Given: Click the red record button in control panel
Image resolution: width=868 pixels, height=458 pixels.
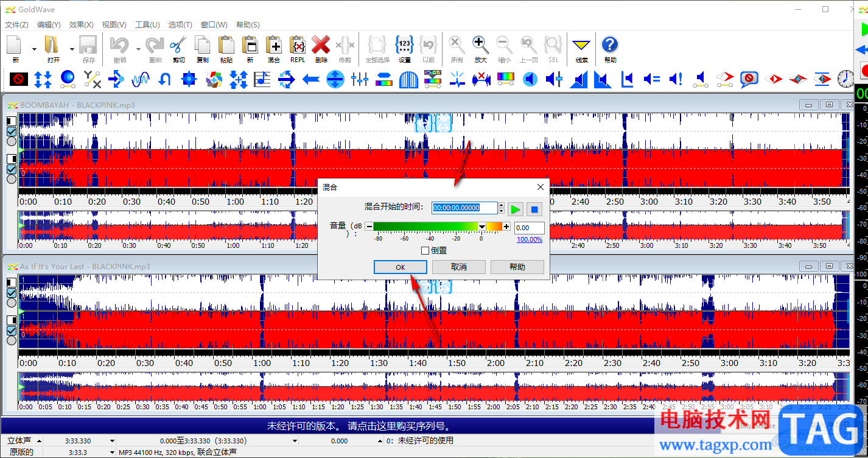Looking at the screenshot, I should pos(864,70).
